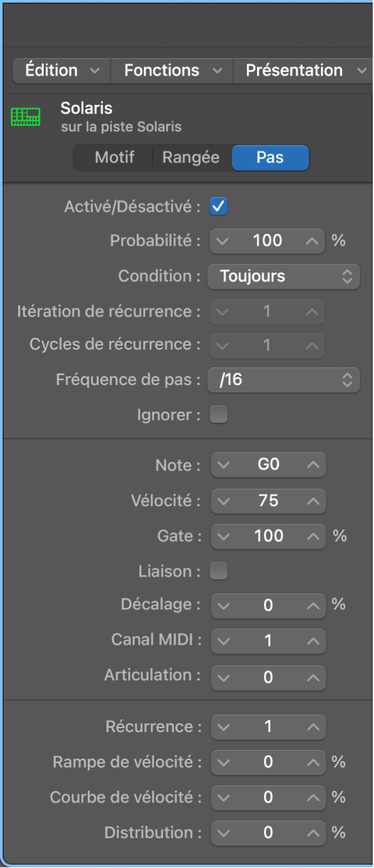Open the Fréquence de pas /16 dropdown

[x=284, y=380]
